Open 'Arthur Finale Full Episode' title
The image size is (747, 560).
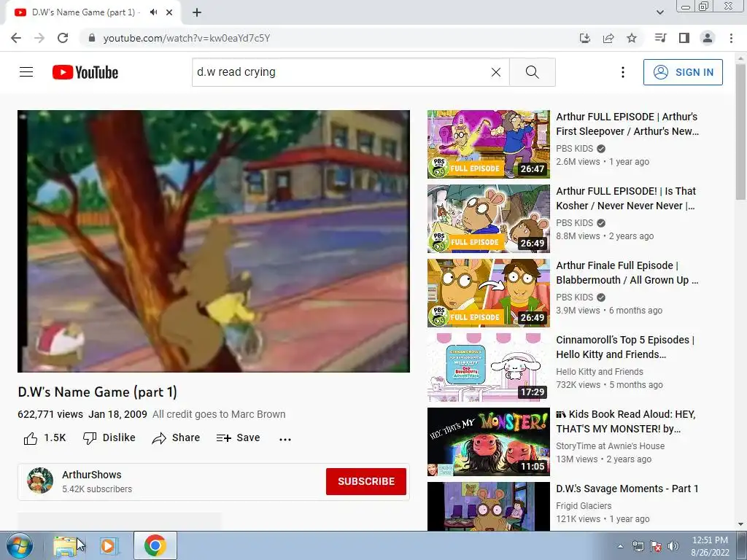[x=627, y=273]
